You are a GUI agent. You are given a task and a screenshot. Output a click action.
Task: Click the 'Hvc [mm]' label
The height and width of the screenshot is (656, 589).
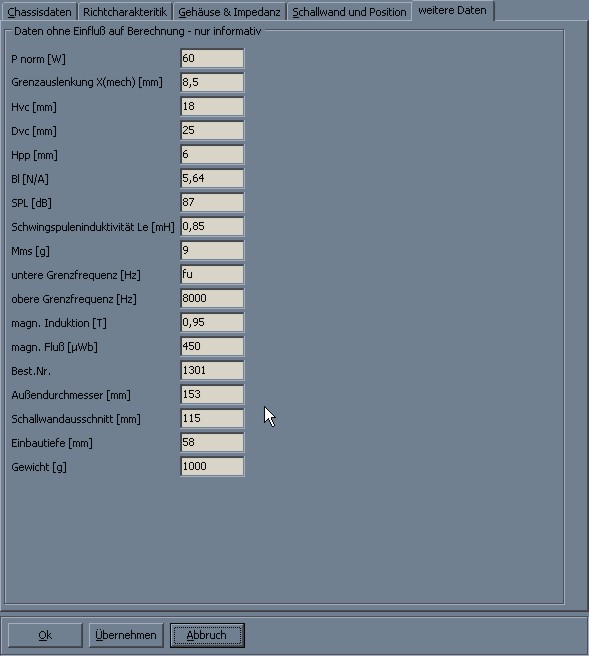(x=33, y=107)
